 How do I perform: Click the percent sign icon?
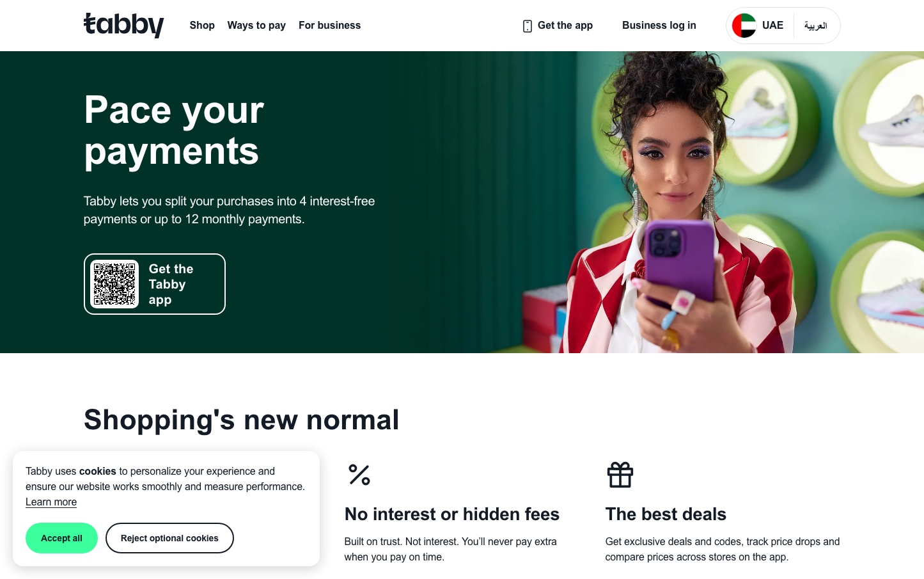359,475
